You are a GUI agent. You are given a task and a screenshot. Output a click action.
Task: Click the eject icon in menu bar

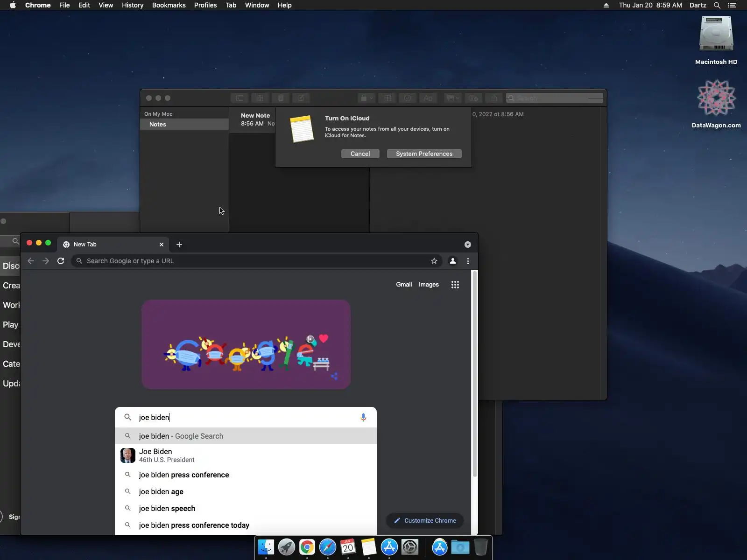pyautogui.click(x=606, y=5)
